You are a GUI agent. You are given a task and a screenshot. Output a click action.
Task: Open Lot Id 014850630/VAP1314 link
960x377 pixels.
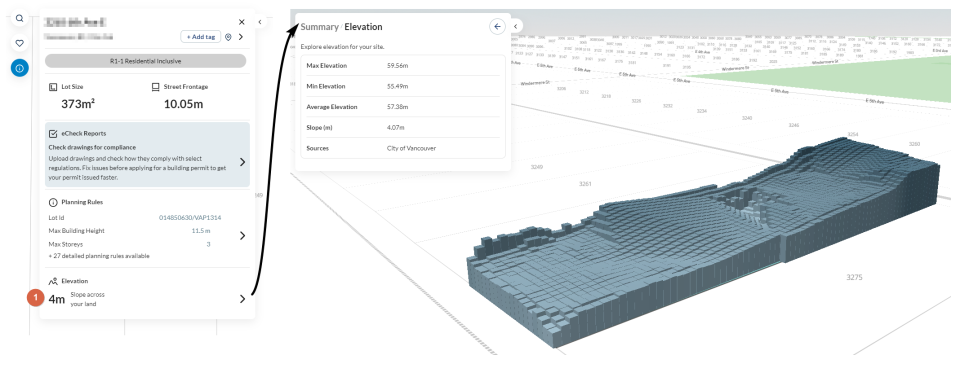coord(190,217)
